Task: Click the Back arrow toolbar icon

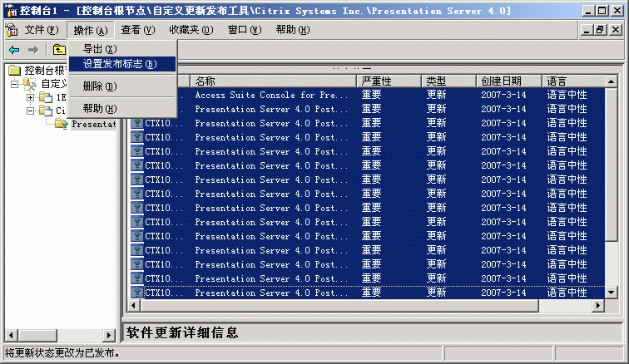Action: coord(14,49)
